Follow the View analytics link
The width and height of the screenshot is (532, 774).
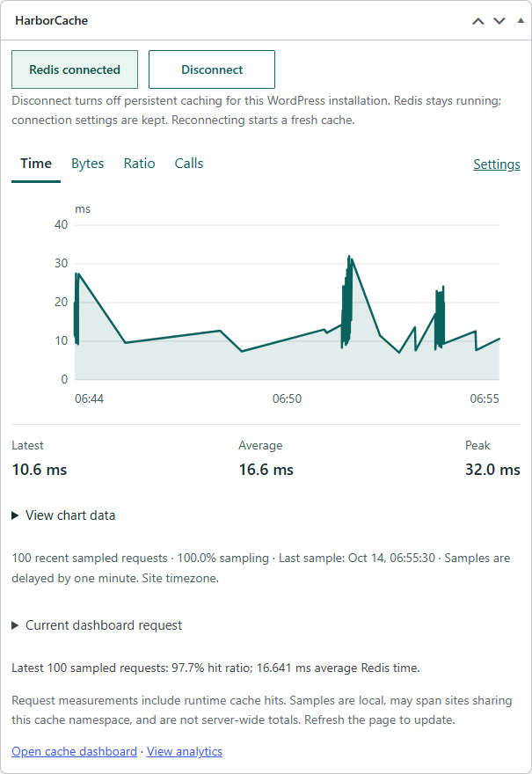pos(185,751)
